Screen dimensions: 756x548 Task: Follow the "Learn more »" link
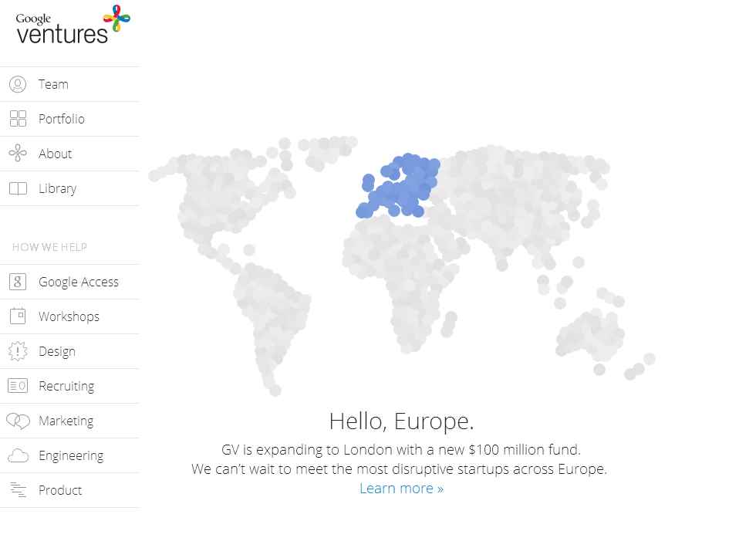coord(401,488)
